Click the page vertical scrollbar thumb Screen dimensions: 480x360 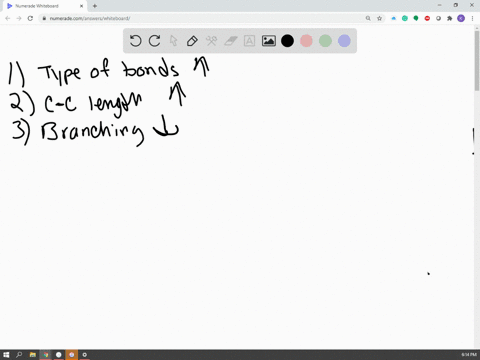[x=477, y=60]
